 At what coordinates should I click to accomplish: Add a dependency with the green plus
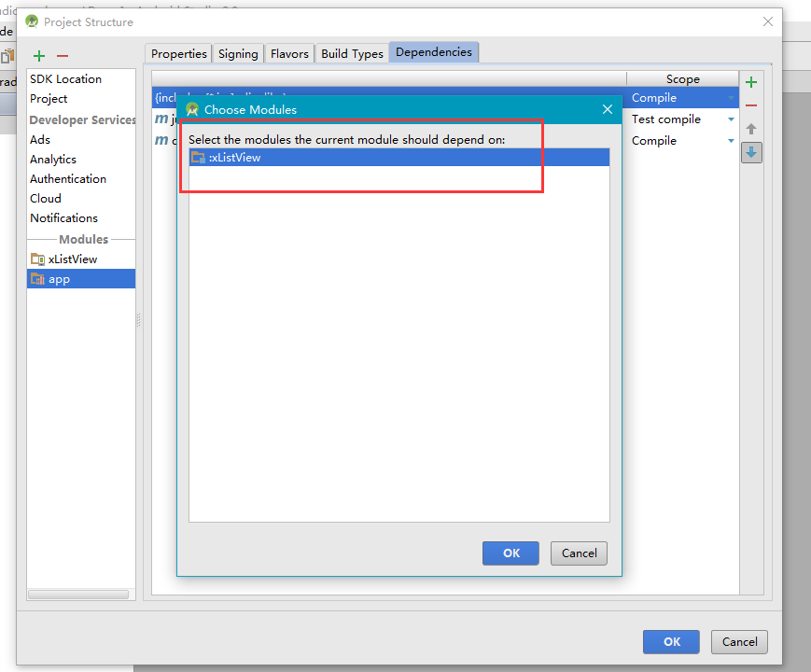tap(751, 82)
